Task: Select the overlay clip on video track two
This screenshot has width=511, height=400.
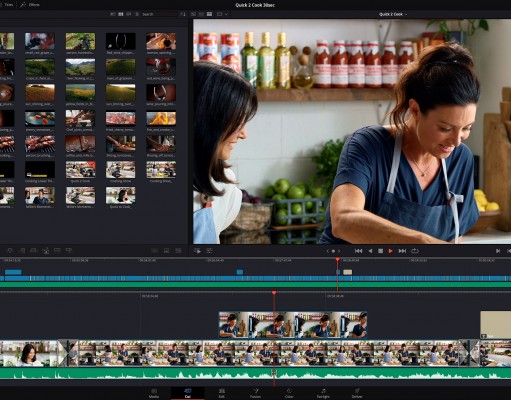Action: click(293, 325)
